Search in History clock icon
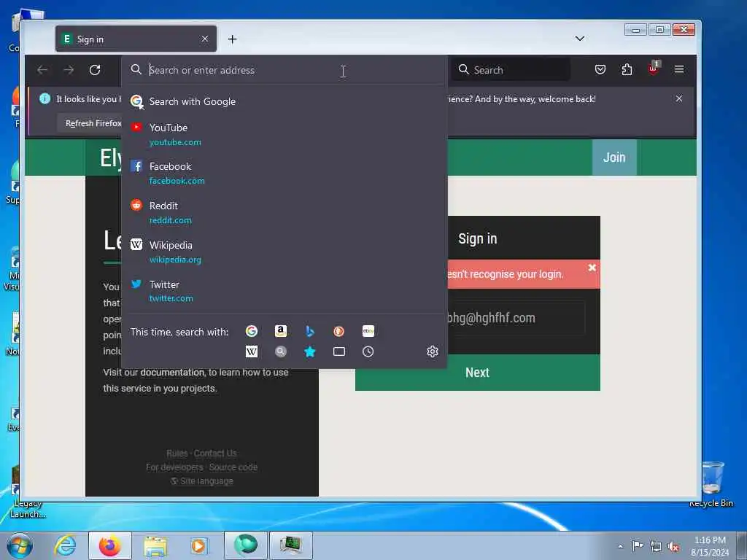The width and height of the screenshot is (747, 560). 368,351
